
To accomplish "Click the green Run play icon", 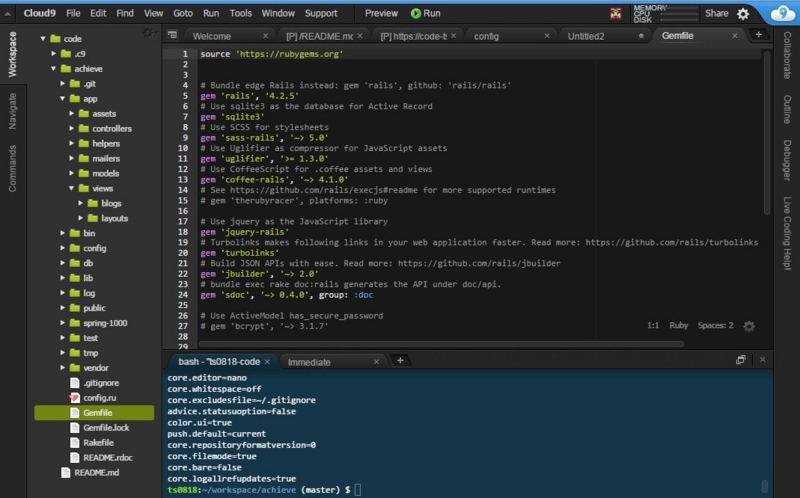I will pos(416,13).
